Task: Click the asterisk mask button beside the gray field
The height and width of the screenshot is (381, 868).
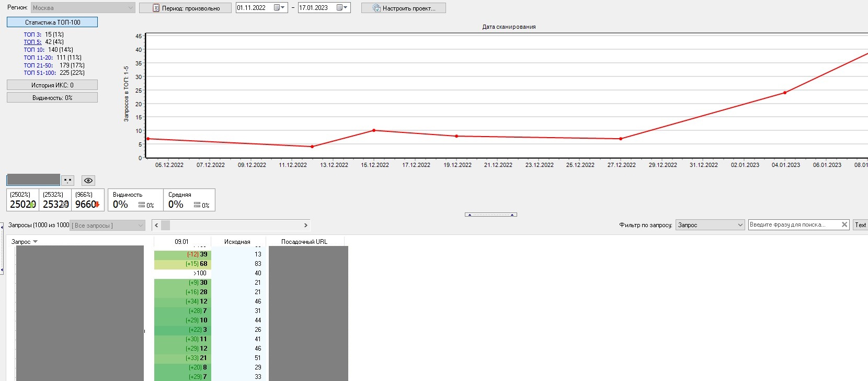Action: pos(67,181)
